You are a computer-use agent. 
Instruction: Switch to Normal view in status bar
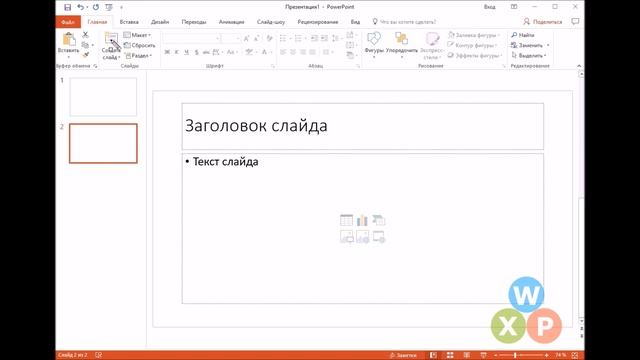click(x=433, y=355)
